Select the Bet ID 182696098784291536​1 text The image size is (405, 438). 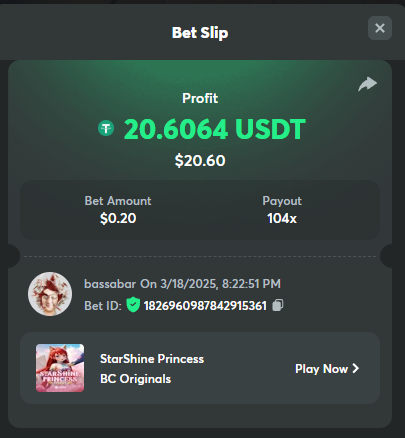tap(205, 306)
